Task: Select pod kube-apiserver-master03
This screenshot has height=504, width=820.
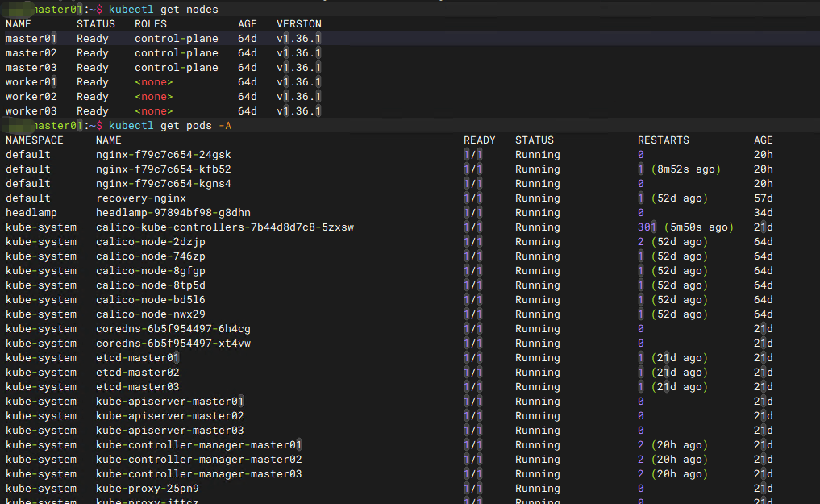Action: 170,431
